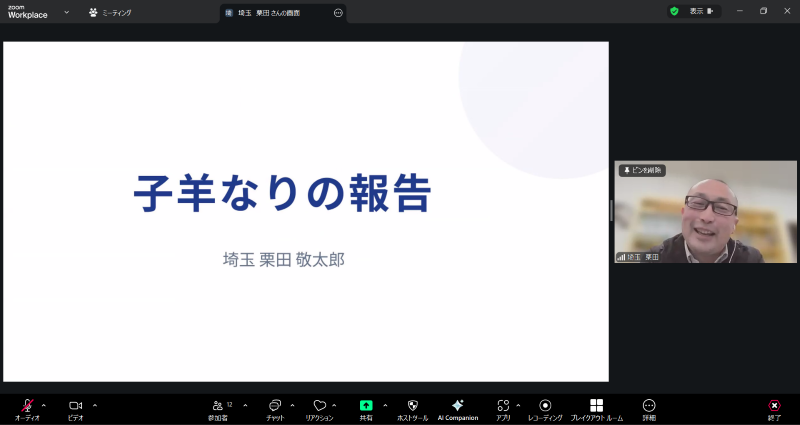Screen dimensions: 800x425
Task: Open ホストツール host tools shield icon
Action: (x=412, y=406)
